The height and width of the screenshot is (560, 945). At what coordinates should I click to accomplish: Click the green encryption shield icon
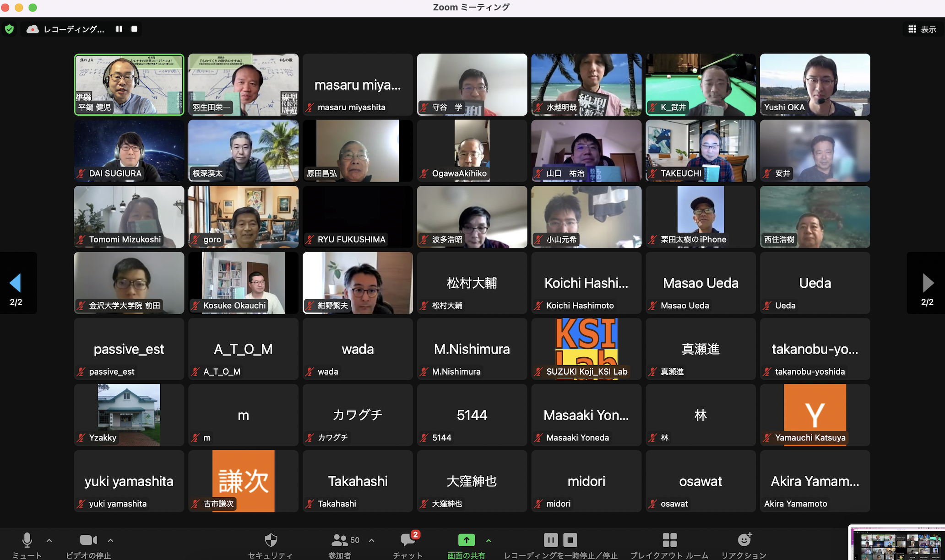pos(9,29)
